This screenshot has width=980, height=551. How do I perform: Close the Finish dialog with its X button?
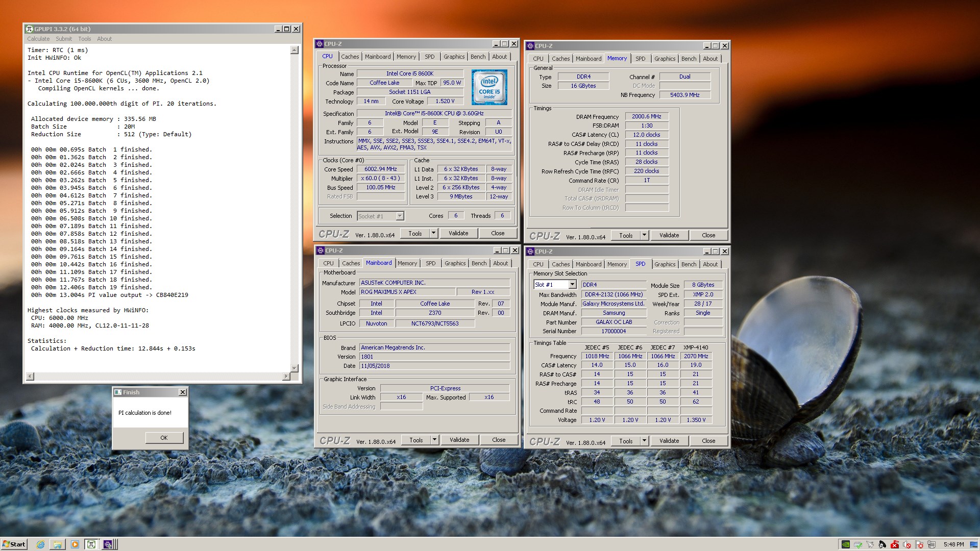(x=183, y=392)
